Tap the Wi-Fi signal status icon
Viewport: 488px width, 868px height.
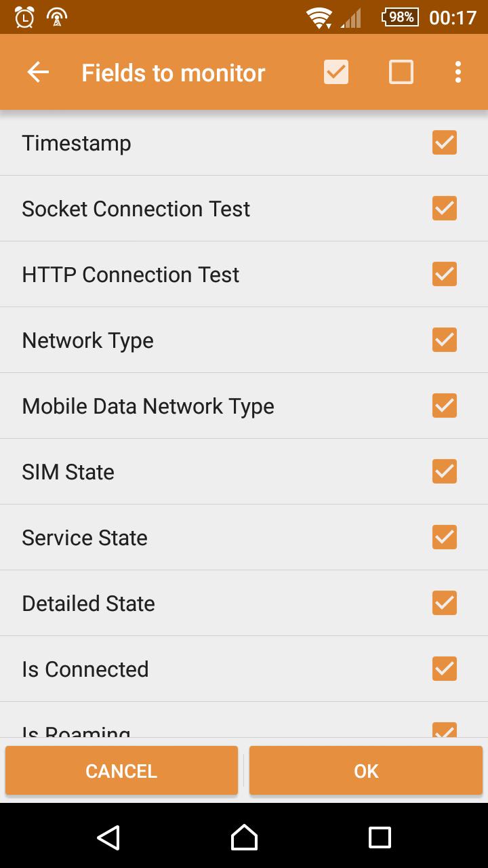pyautogui.click(x=319, y=18)
